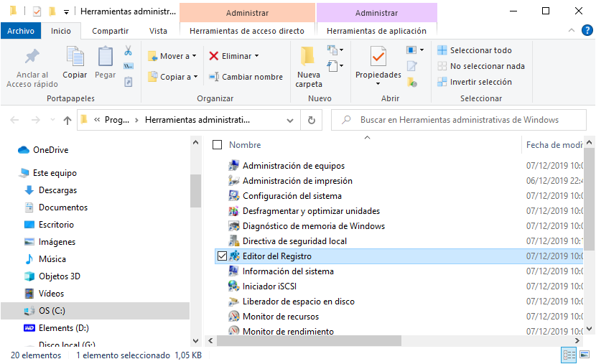This screenshot has height=364, width=596.
Task: Click Invertir selección
Action: pos(475,82)
